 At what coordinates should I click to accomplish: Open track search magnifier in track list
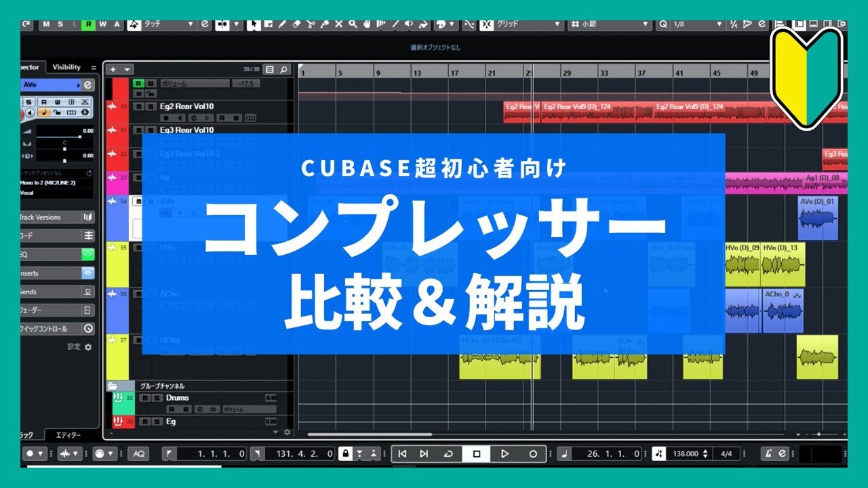click(283, 69)
